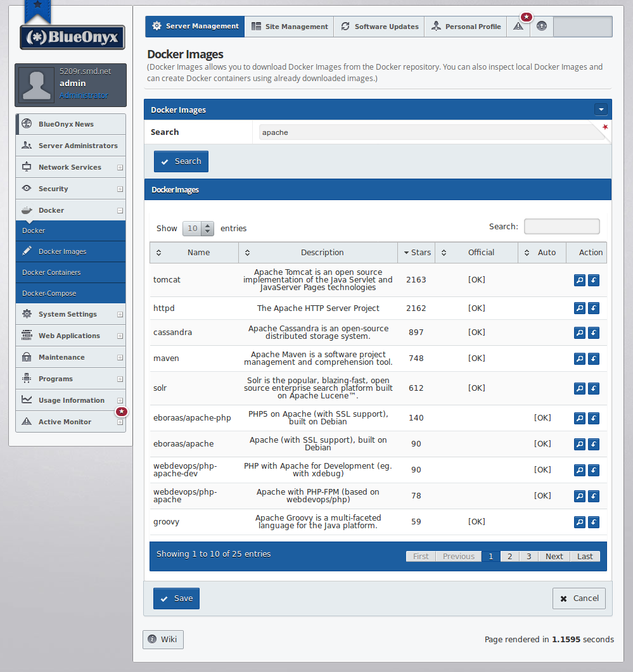The image size is (633, 672).
Task: Click the download arrow icon for solr
Action: pos(594,389)
